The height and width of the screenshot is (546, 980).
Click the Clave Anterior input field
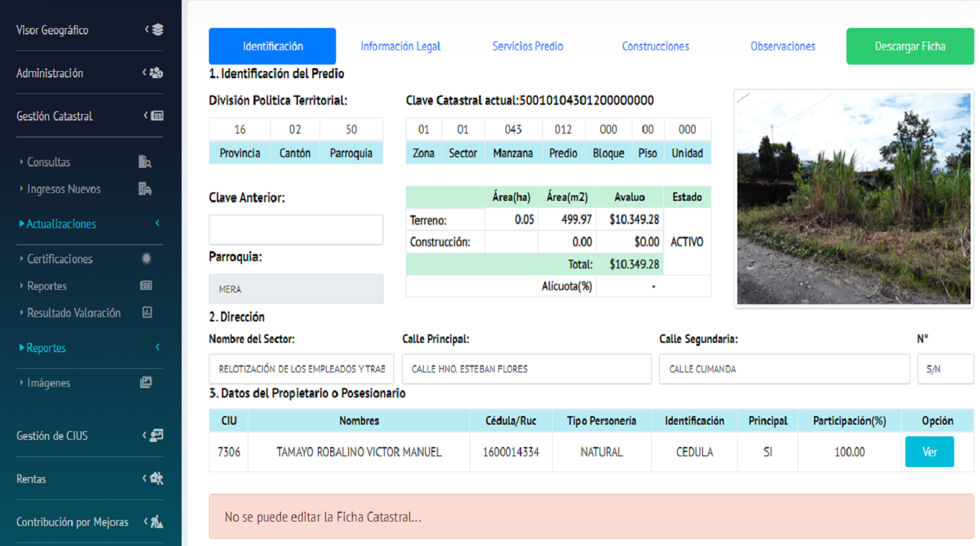coord(296,230)
